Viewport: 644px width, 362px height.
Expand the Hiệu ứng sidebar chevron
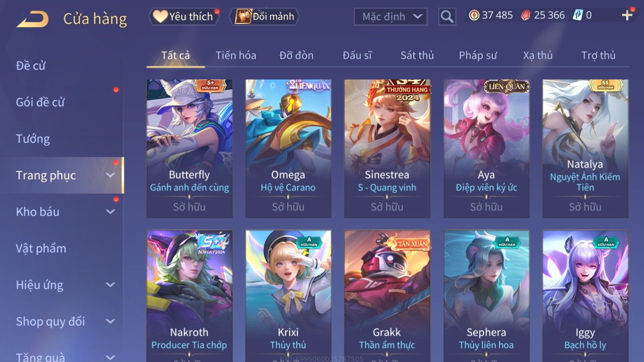110,285
